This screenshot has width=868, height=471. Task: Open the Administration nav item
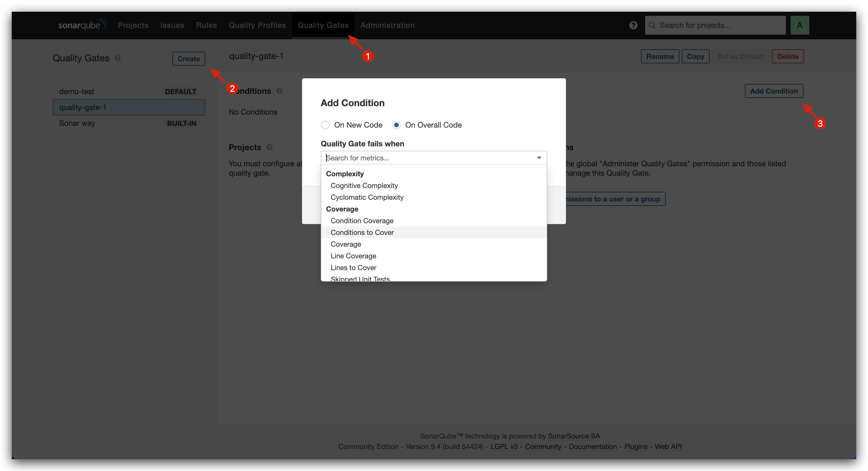point(387,25)
